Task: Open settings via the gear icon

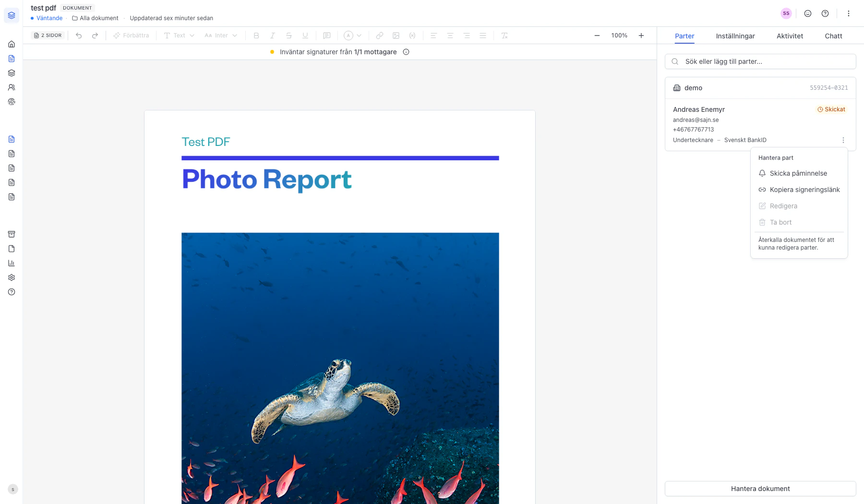Action: click(12, 277)
